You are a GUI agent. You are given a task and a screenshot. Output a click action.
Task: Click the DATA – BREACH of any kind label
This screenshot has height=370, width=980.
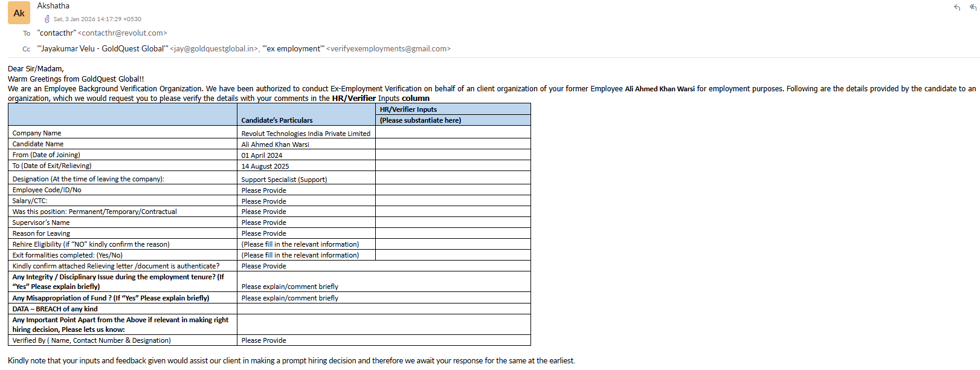(x=55, y=309)
